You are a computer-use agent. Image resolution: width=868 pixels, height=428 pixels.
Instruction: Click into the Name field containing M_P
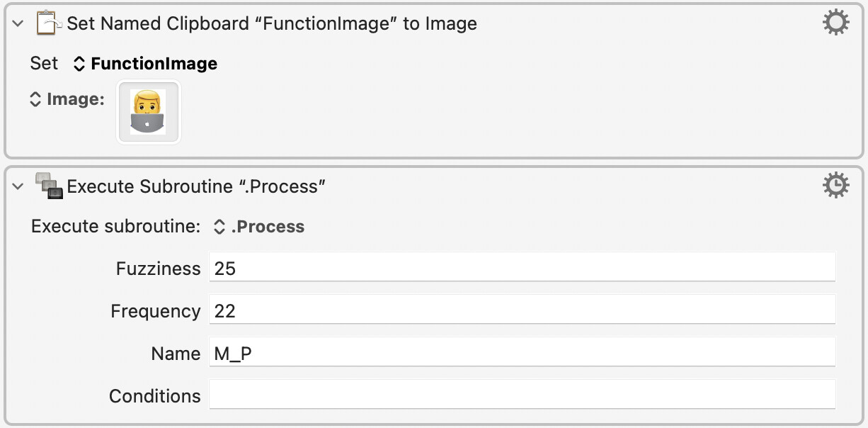click(x=522, y=352)
